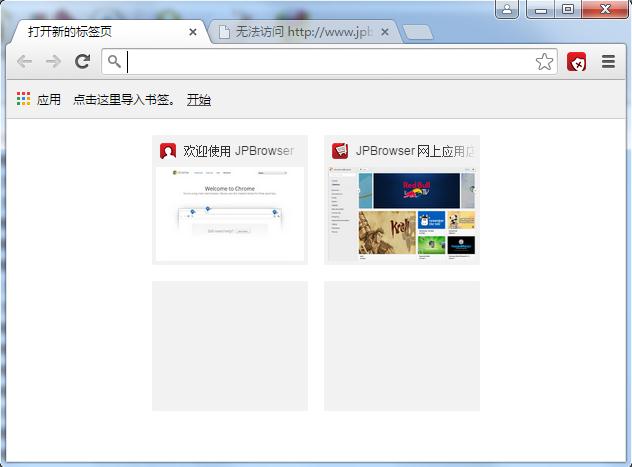Open the user profile button in title bar
The height and width of the screenshot is (467, 632).
[507, 9]
